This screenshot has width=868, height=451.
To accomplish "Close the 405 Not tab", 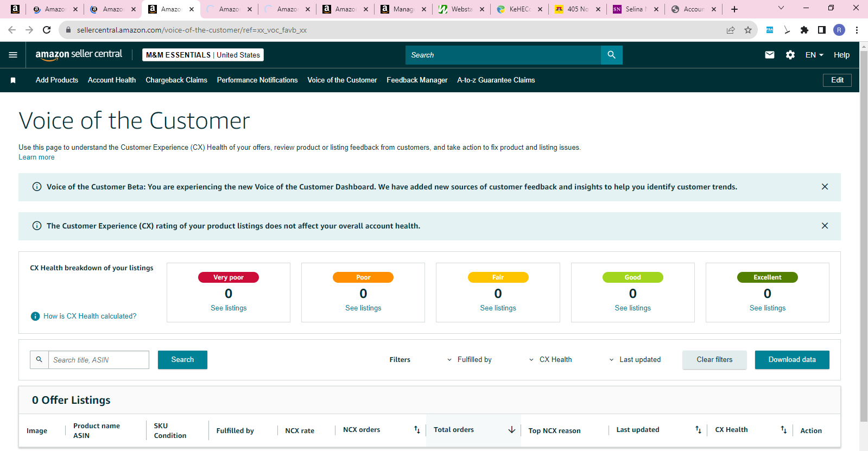I will 598,9.
